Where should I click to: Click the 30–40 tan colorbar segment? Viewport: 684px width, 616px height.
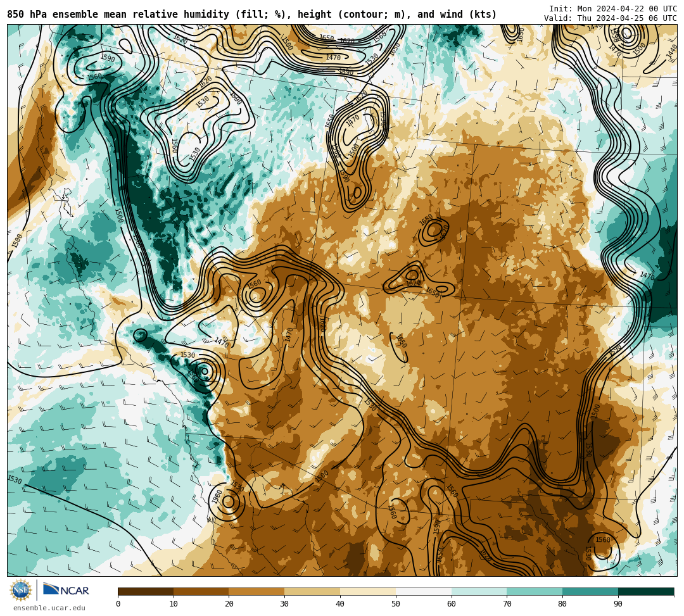(x=312, y=591)
